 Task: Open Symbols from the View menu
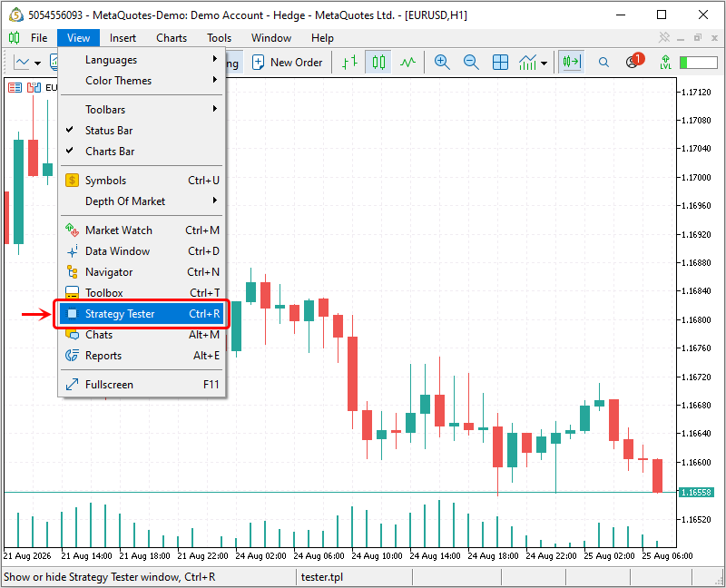pyautogui.click(x=142, y=181)
